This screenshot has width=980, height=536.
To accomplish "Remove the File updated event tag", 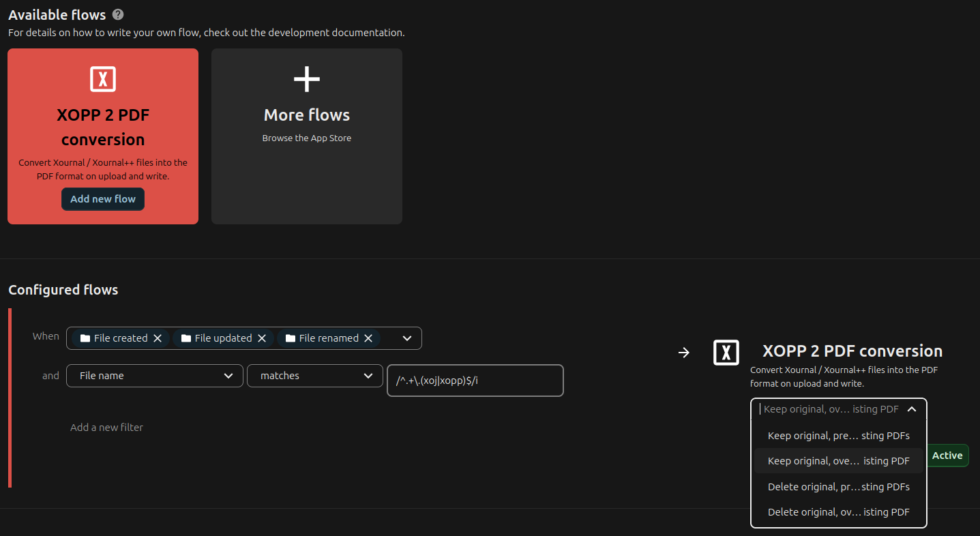I will tap(262, 338).
